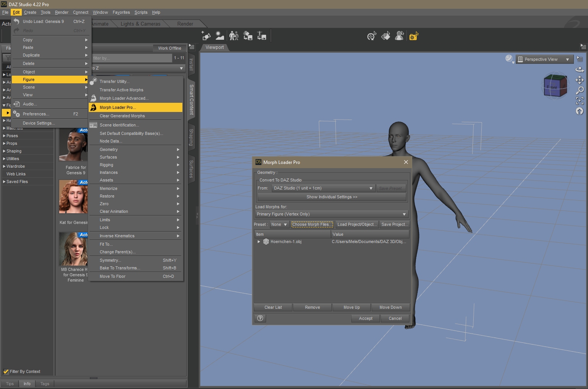The width and height of the screenshot is (588, 389).
Task: Click the Web Links category
Action: tap(16, 174)
